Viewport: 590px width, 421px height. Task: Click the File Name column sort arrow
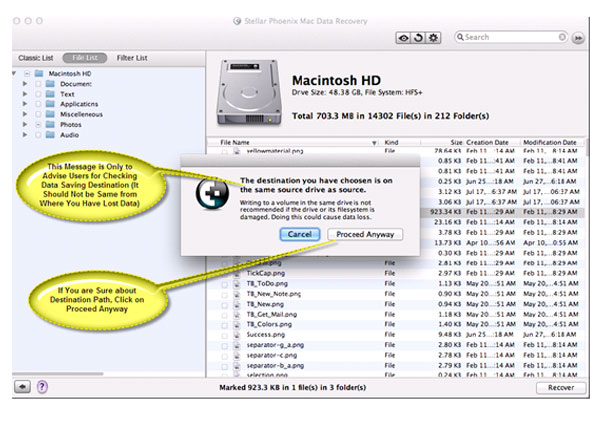(x=374, y=143)
